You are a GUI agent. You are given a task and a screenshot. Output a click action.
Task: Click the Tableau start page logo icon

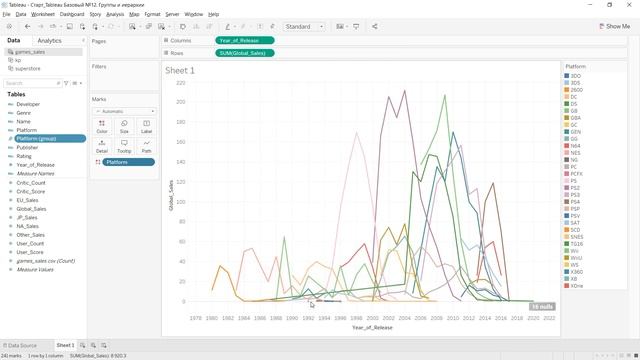(9, 27)
